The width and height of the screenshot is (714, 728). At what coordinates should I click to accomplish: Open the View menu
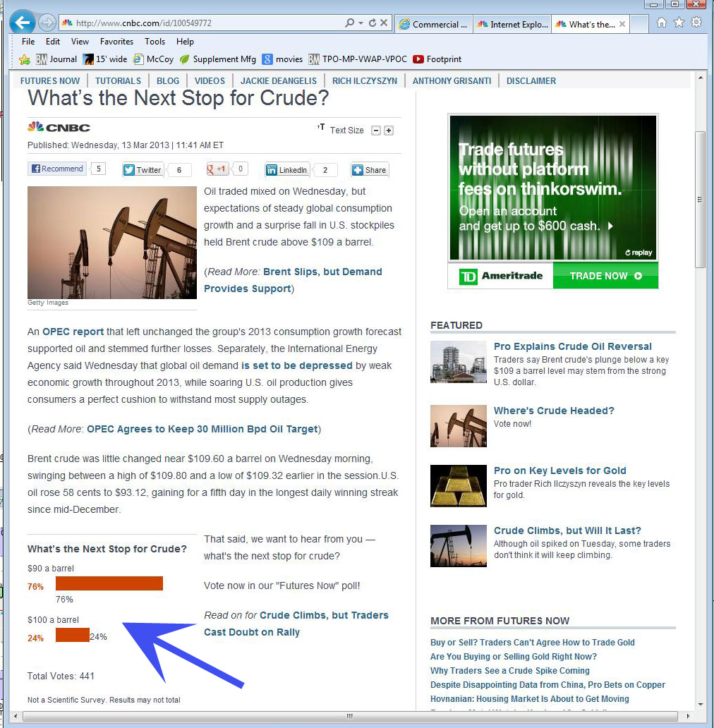[80, 42]
